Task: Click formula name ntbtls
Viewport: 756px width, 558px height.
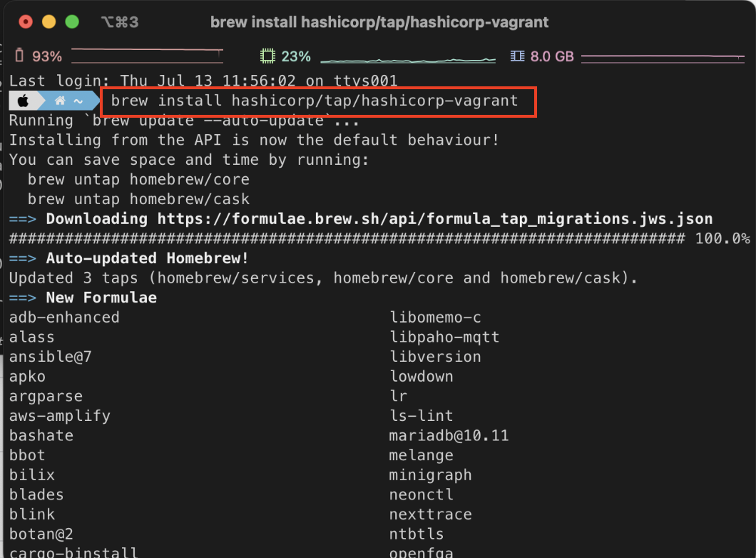Action: pyautogui.click(x=416, y=534)
